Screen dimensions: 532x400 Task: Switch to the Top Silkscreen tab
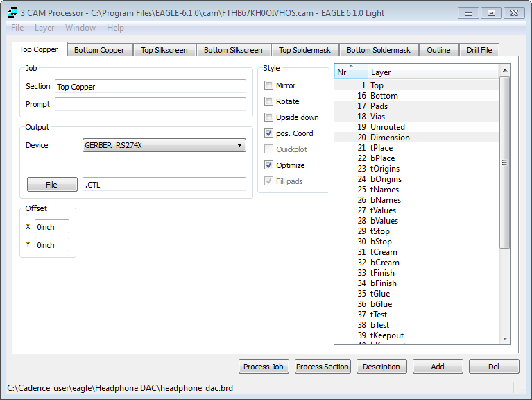click(164, 50)
